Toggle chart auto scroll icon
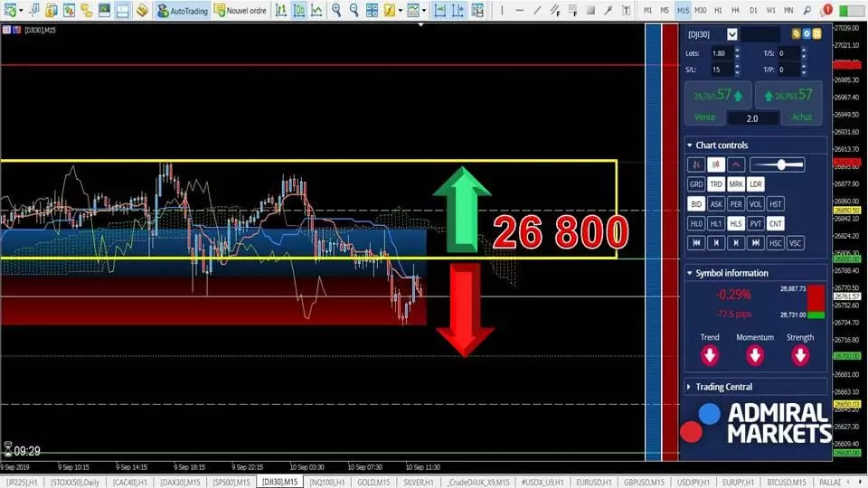This screenshot has height=488, width=868. (440, 10)
